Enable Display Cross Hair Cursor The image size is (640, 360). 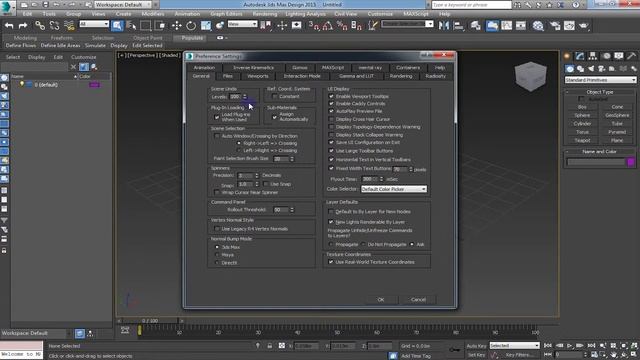tap(331, 119)
